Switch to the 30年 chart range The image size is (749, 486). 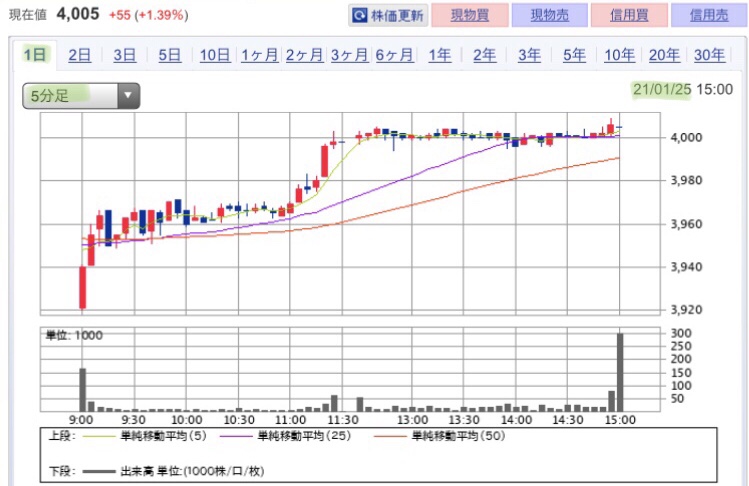709,55
